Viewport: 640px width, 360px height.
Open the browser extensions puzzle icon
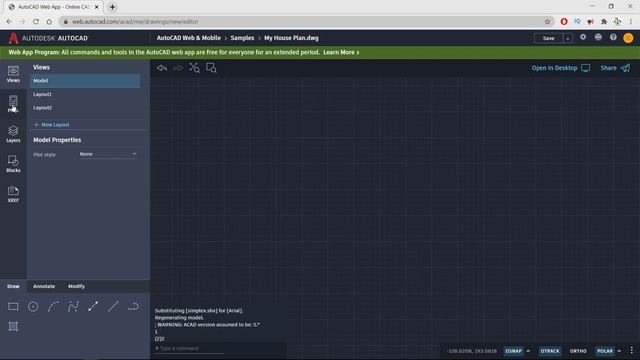604,22
